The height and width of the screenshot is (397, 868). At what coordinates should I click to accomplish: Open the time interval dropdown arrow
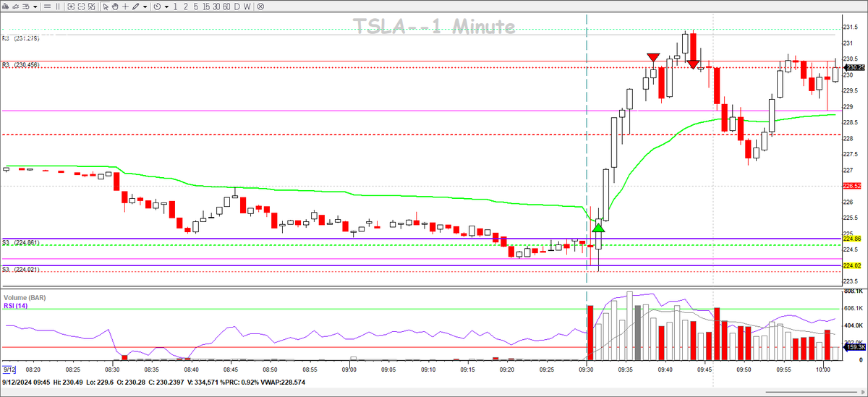click(x=166, y=7)
